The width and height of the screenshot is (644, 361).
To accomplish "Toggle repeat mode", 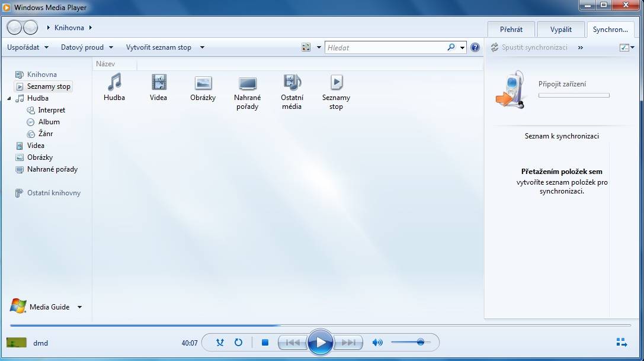I will coord(238,342).
